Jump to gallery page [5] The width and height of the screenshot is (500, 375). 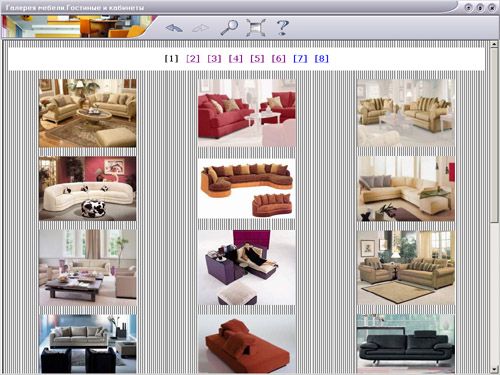click(257, 59)
